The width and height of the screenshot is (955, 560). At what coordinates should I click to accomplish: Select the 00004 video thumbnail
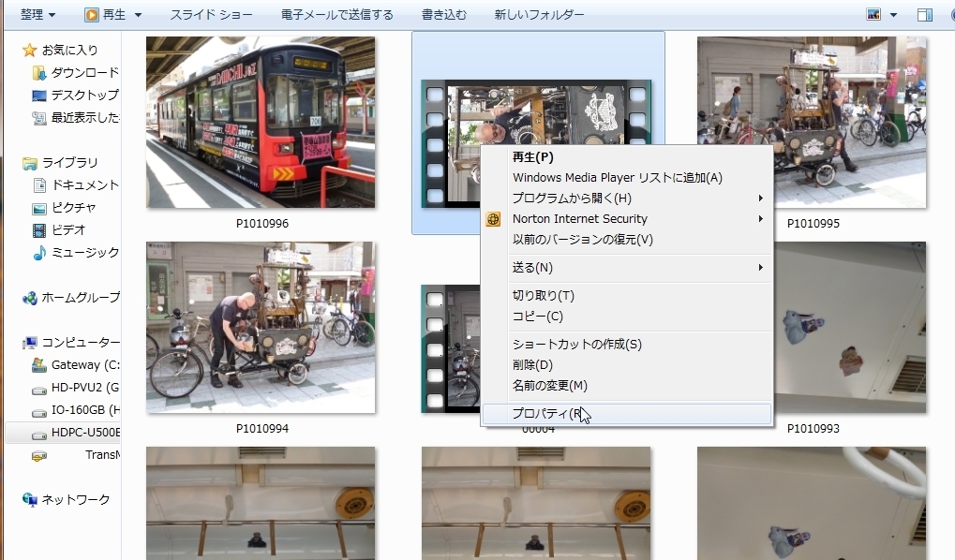(x=451, y=348)
